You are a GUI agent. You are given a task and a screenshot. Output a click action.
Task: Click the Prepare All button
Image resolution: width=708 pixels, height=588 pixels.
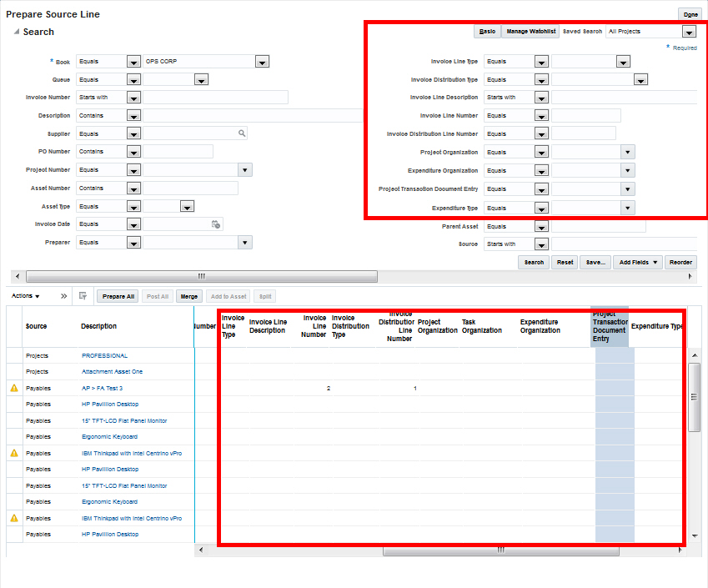point(118,296)
